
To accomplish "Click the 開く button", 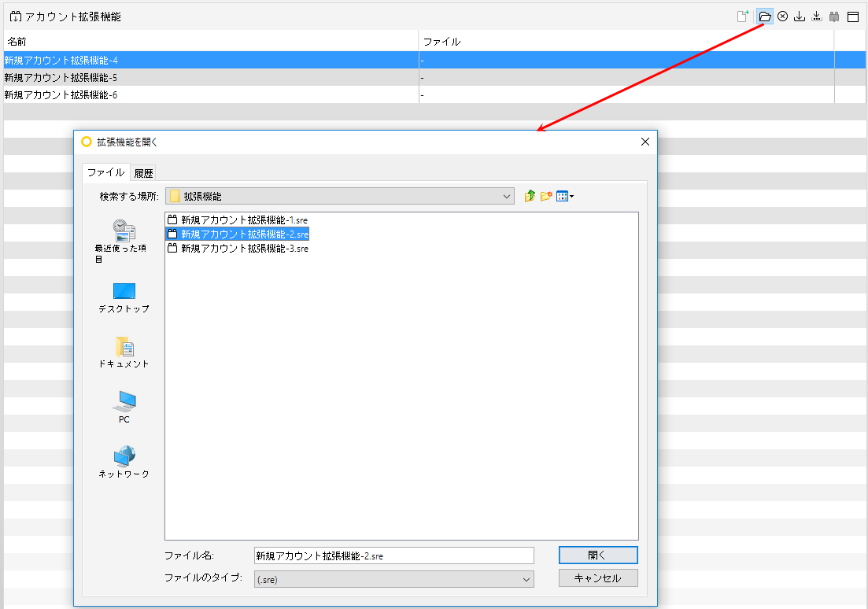I will pyautogui.click(x=598, y=555).
